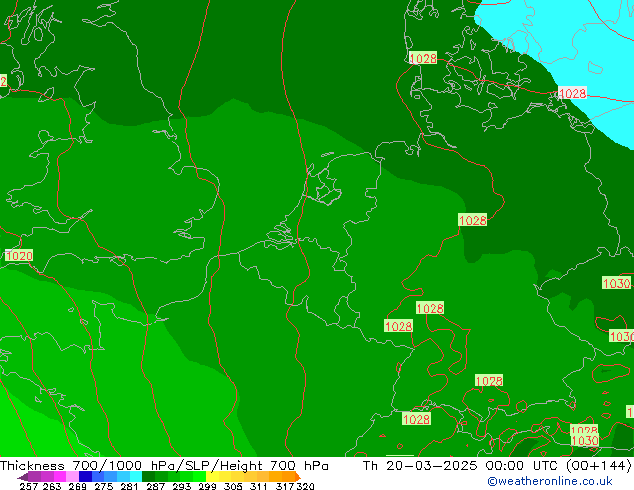
Task: Click the orange arrow at legend end
Action: pos(298,477)
